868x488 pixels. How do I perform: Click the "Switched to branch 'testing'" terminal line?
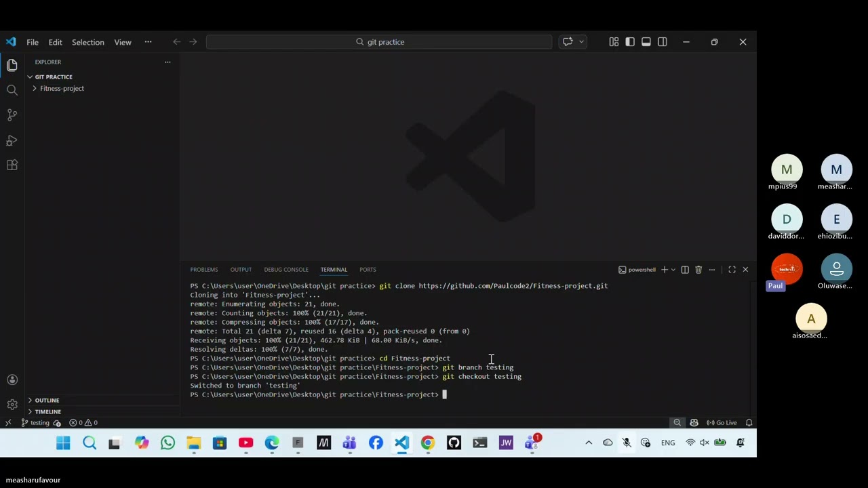245,386
